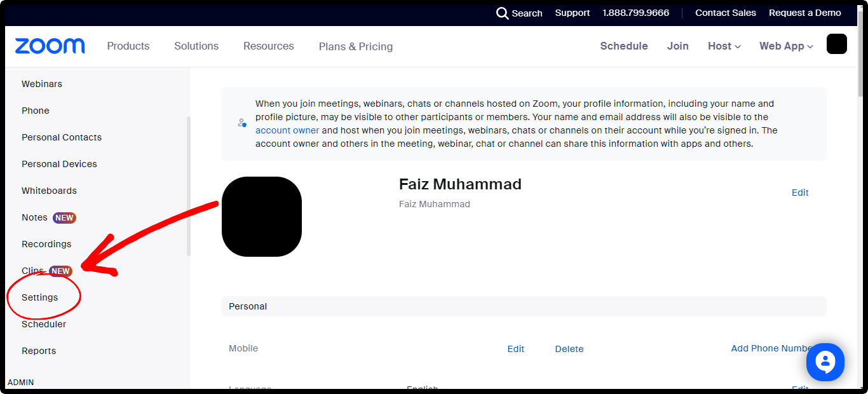
Task: Expand the Web App dropdown
Action: click(x=785, y=46)
